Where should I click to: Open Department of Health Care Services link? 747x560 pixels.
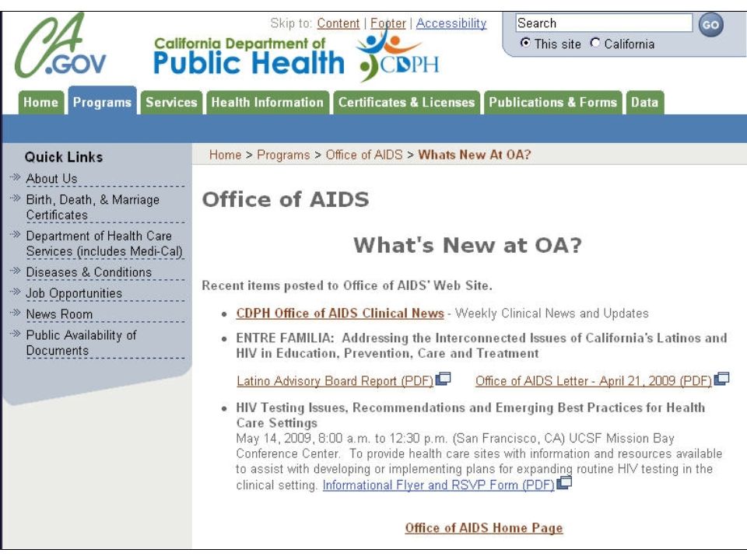(104, 243)
